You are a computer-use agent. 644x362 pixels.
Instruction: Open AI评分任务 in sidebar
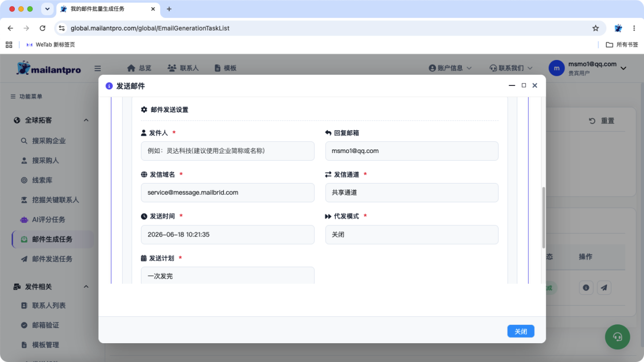(x=48, y=220)
